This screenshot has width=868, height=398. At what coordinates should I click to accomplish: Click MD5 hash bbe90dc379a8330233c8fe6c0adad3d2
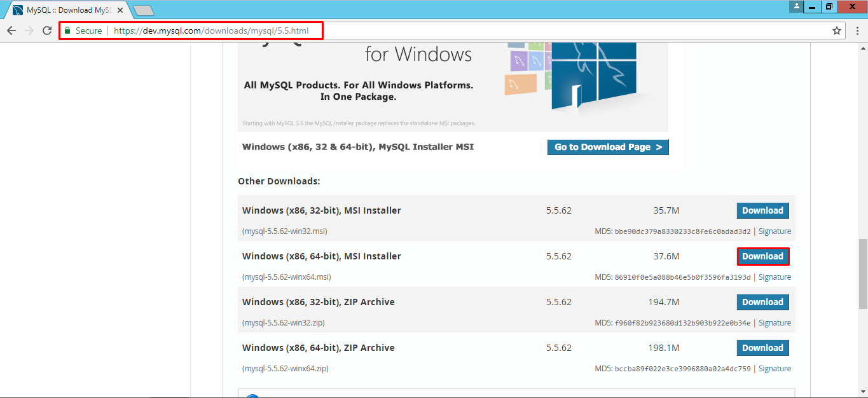click(x=682, y=231)
